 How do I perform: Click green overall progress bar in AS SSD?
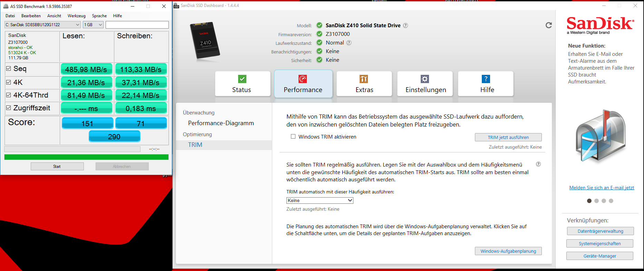coord(86,157)
